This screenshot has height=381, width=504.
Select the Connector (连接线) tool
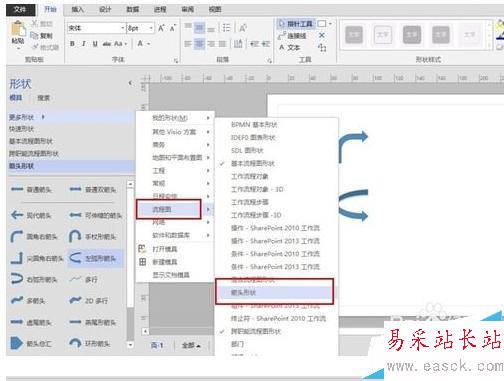point(292,35)
